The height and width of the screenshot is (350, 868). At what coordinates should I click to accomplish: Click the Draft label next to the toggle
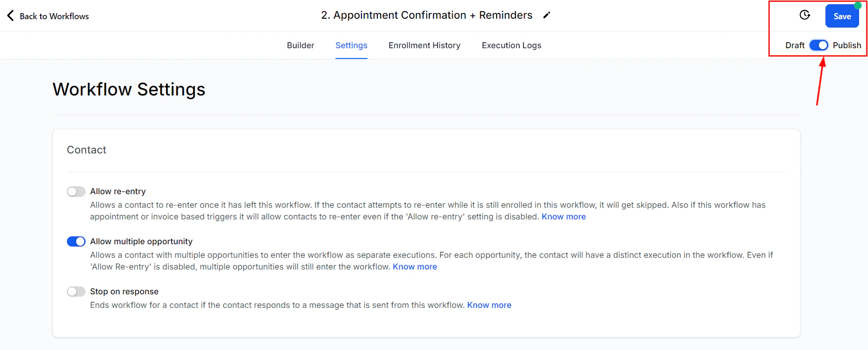(795, 45)
